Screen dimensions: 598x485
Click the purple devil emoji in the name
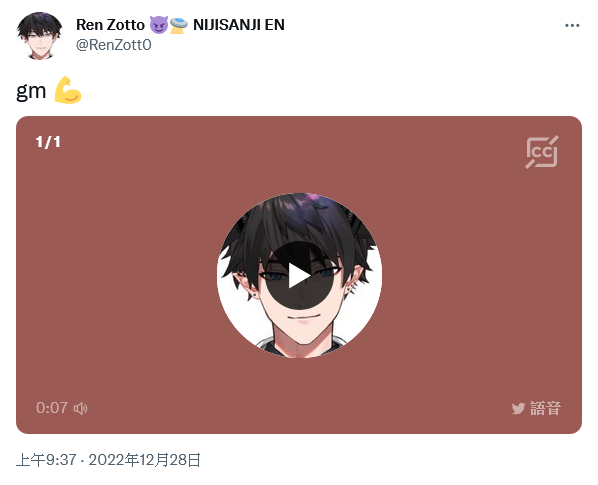158,25
